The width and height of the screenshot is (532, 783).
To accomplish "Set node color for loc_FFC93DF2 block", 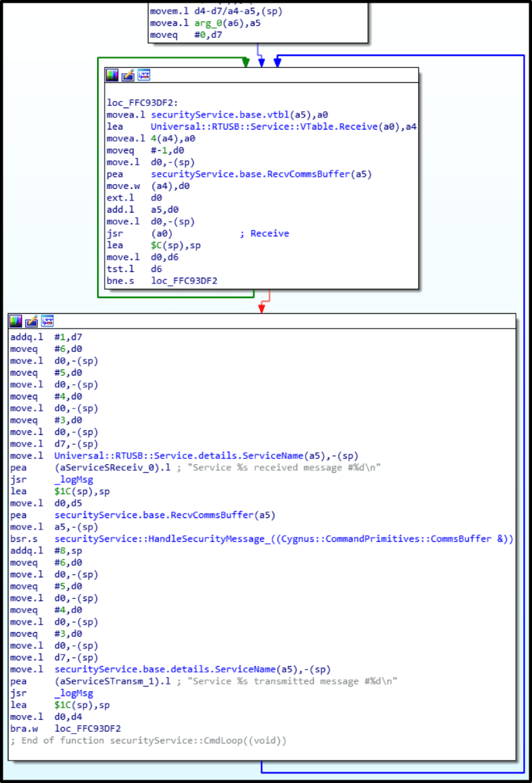I will coord(112,75).
